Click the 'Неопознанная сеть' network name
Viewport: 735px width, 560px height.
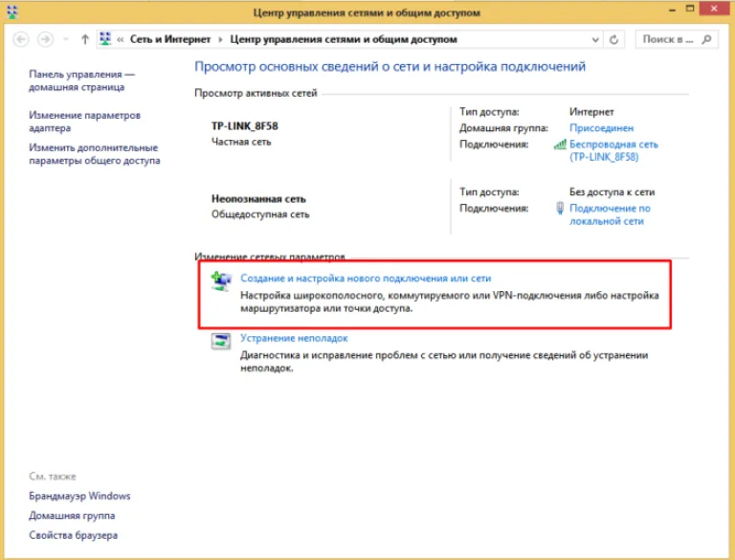point(258,199)
